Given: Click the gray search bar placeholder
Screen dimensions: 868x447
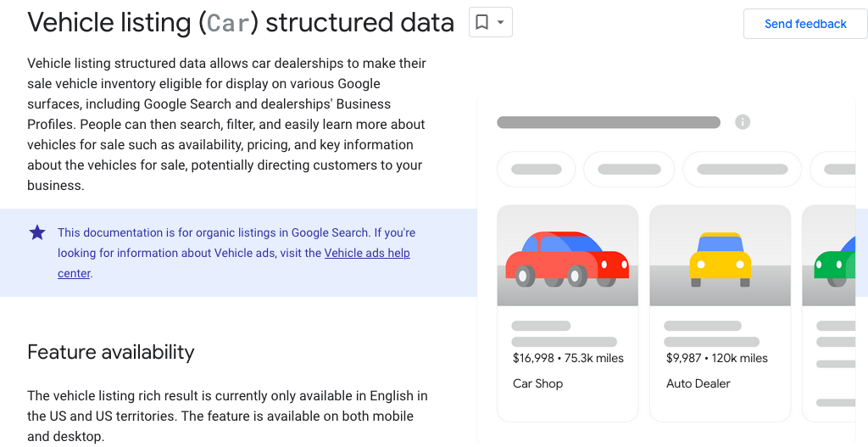Looking at the screenshot, I should (608, 122).
